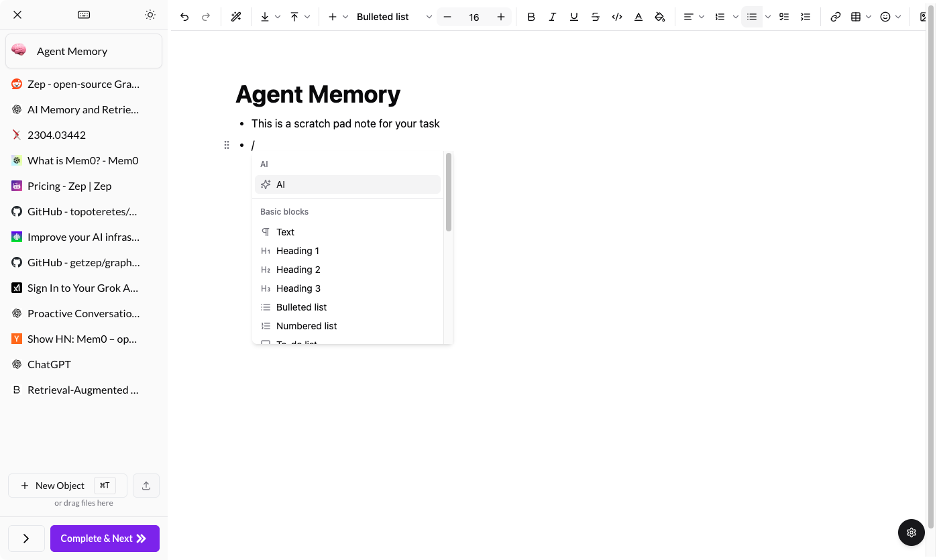Toggle inline code formatting
The width and height of the screenshot is (939, 560).
pos(617,17)
